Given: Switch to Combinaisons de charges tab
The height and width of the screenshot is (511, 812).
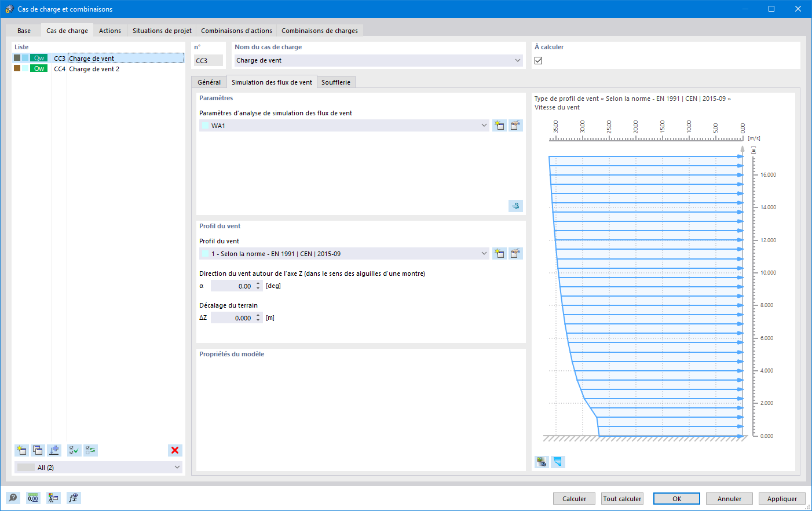Looking at the screenshot, I should coord(320,31).
